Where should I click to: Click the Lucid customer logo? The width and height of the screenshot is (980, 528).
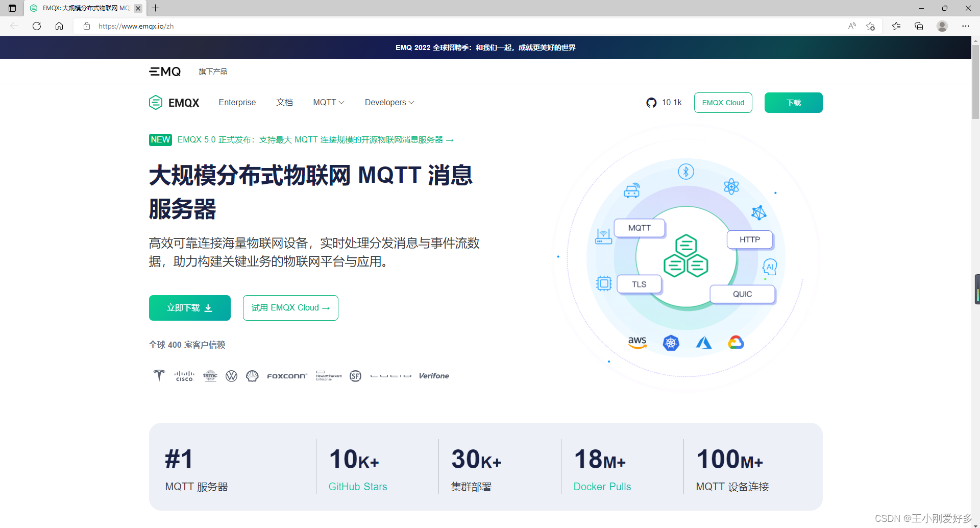pos(391,376)
